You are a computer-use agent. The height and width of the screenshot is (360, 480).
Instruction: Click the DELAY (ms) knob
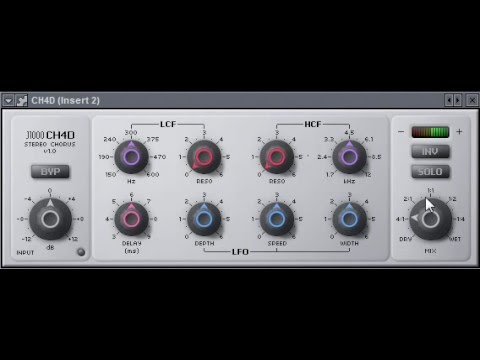[x=131, y=219]
